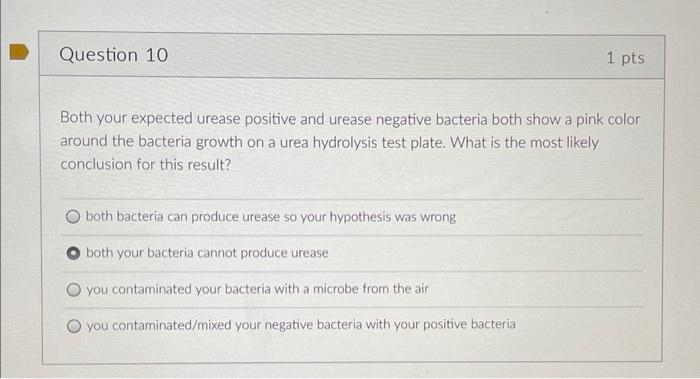Click the 'Question 10' heading
This screenshot has height=379, width=700.
pyautogui.click(x=114, y=55)
